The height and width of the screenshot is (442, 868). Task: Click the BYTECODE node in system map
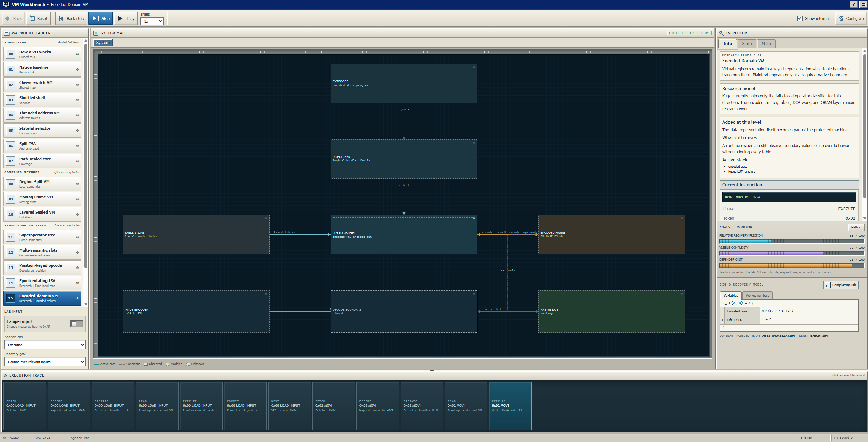(404, 83)
